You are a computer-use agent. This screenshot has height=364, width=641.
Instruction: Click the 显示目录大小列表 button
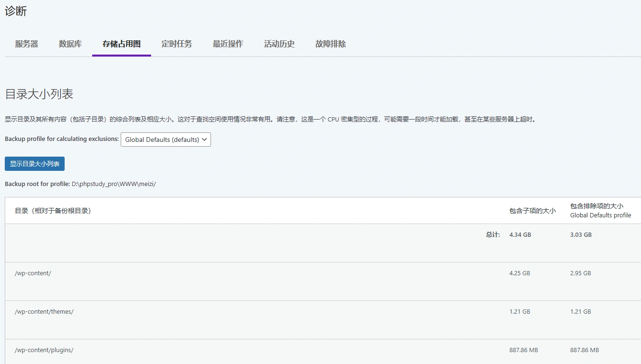[x=34, y=163]
